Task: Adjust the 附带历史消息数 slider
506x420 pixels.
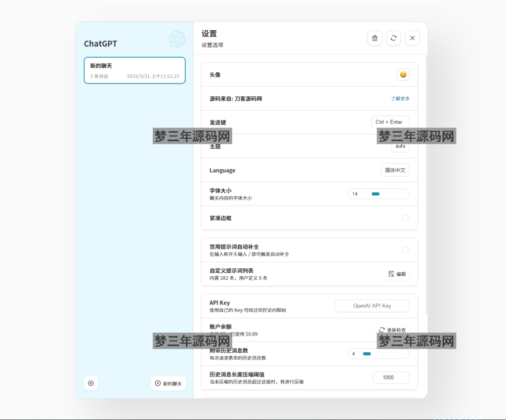Action: pyautogui.click(x=378, y=354)
